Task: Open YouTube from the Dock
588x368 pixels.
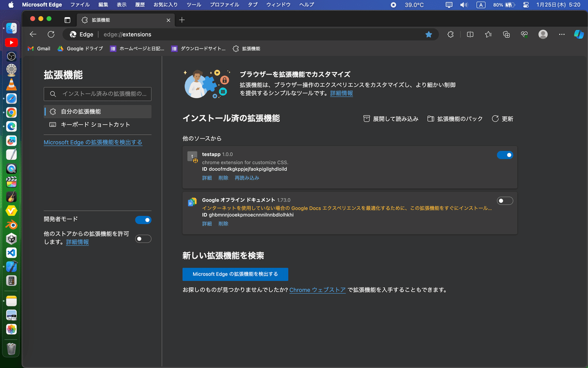Action: [11, 43]
